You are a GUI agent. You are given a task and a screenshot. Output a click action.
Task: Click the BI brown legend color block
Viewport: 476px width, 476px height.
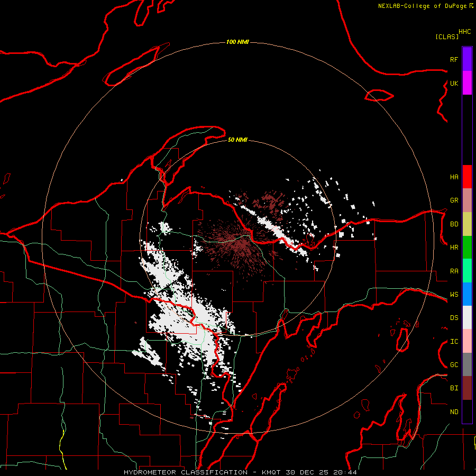coord(467,388)
